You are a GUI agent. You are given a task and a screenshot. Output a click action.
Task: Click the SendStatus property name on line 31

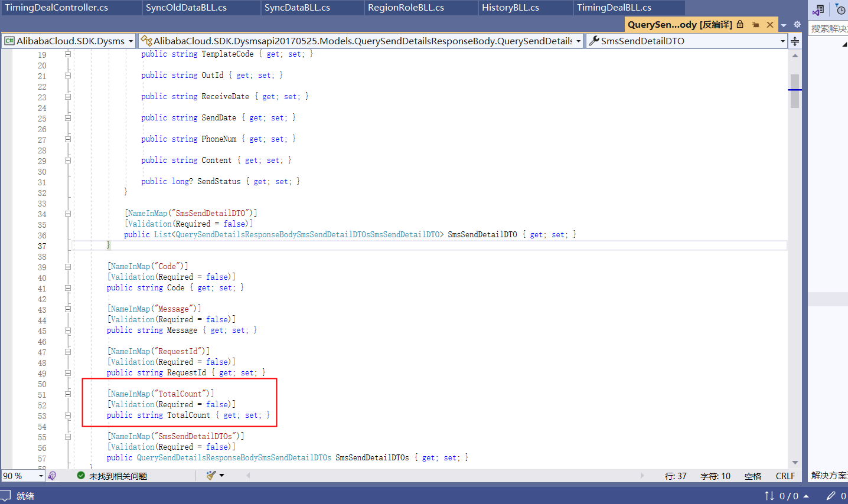click(x=219, y=181)
